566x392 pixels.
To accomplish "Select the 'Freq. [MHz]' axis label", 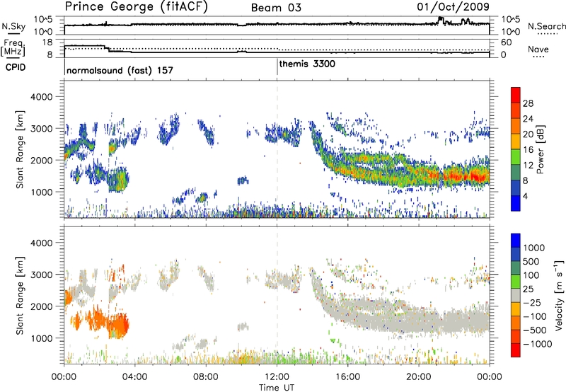I will click(13, 48).
